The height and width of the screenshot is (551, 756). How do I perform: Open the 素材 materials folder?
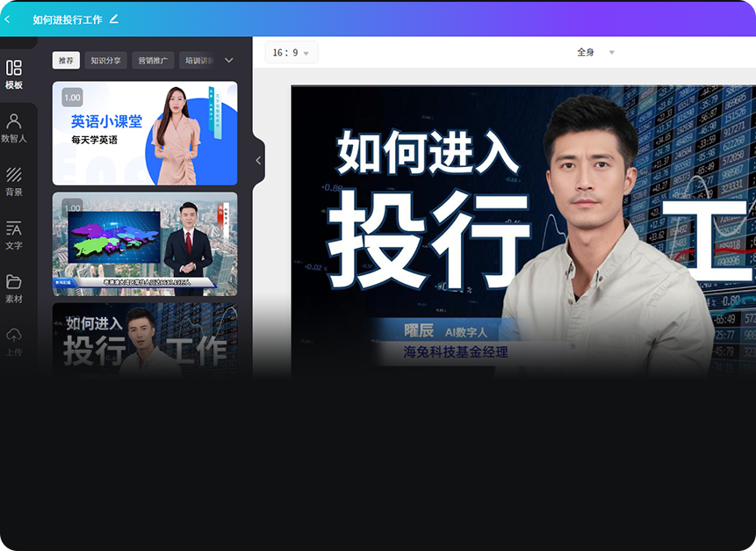14,288
